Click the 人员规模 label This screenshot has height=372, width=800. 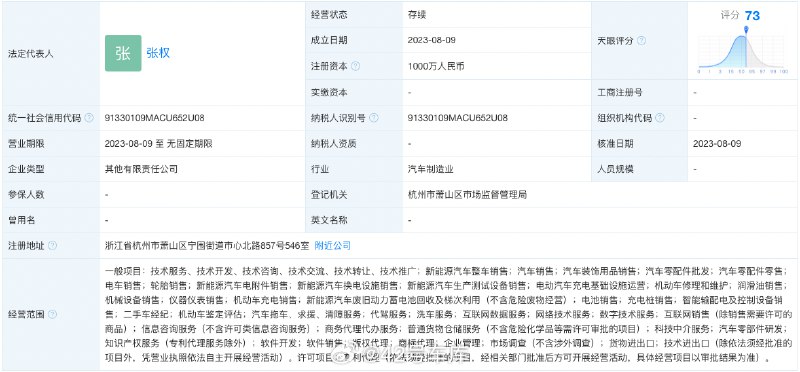point(615,169)
